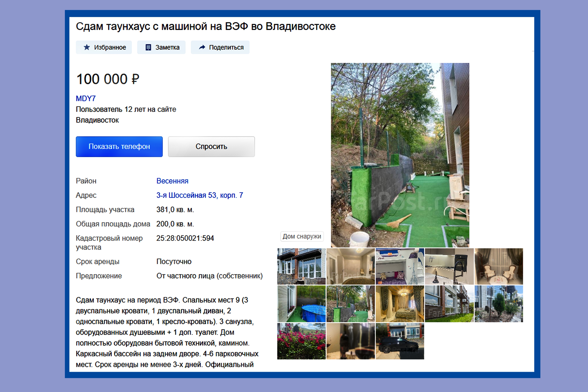The image size is (588, 392).
Task: Open thumbnail of golden bedroom with chandelier
Action: (400, 304)
